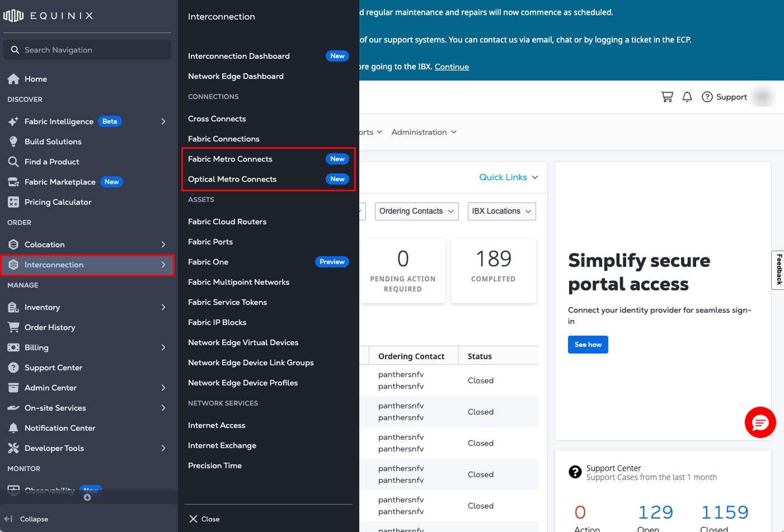Click the Order History cart icon
Screen dimensions: 784x532
point(13,327)
